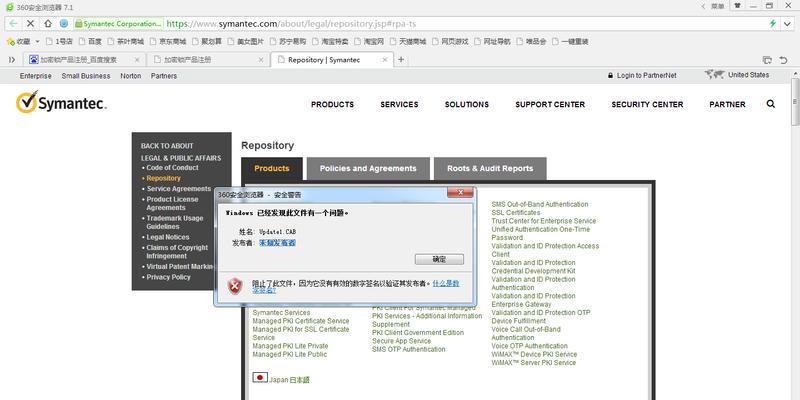800x400 pixels.
Task: Click the skin icon in title bar
Action: tap(738, 6)
